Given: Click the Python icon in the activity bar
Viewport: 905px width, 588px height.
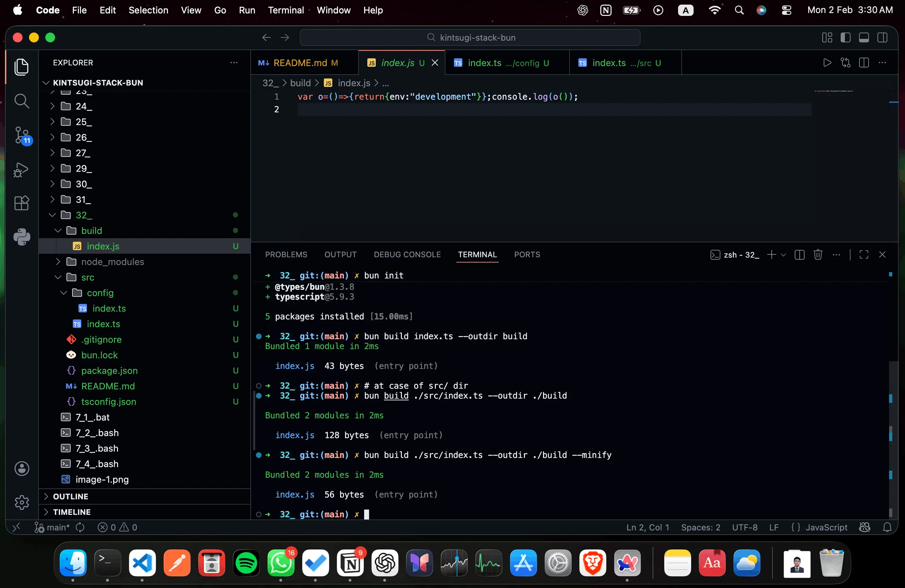Looking at the screenshot, I should (22, 237).
